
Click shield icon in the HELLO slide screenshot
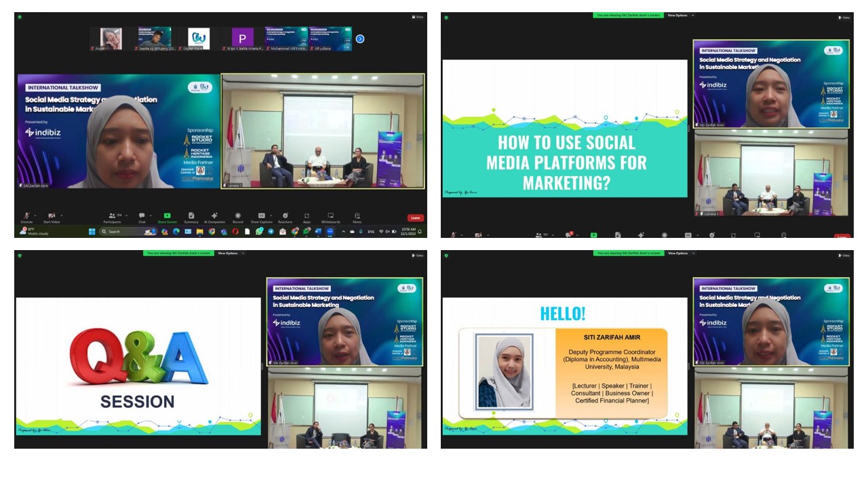click(x=446, y=256)
